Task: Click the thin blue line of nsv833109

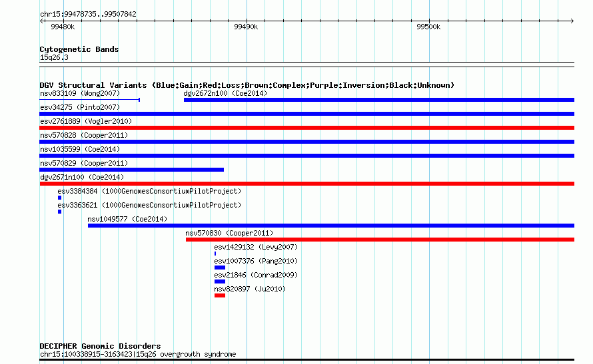Action: pos(90,100)
